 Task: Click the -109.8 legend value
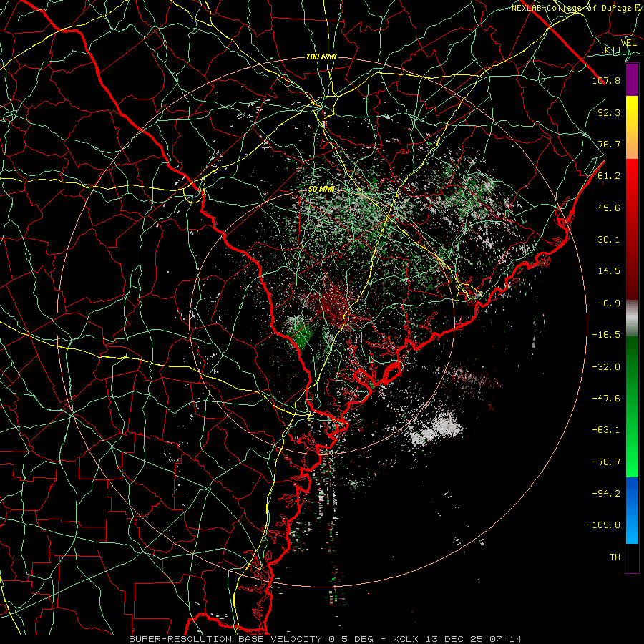(603, 525)
